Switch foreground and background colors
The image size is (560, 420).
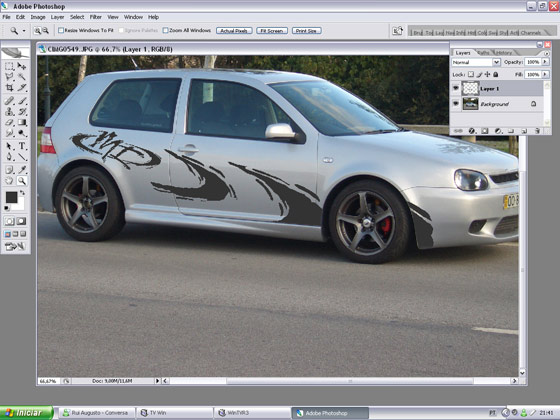pyautogui.click(x=22, y=193)
